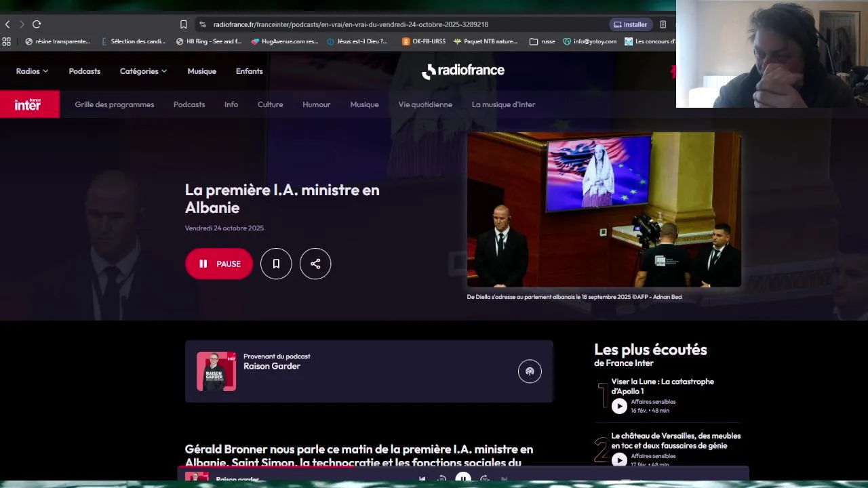Open Podcasts in the France Inter navigation

coord(189,104)
